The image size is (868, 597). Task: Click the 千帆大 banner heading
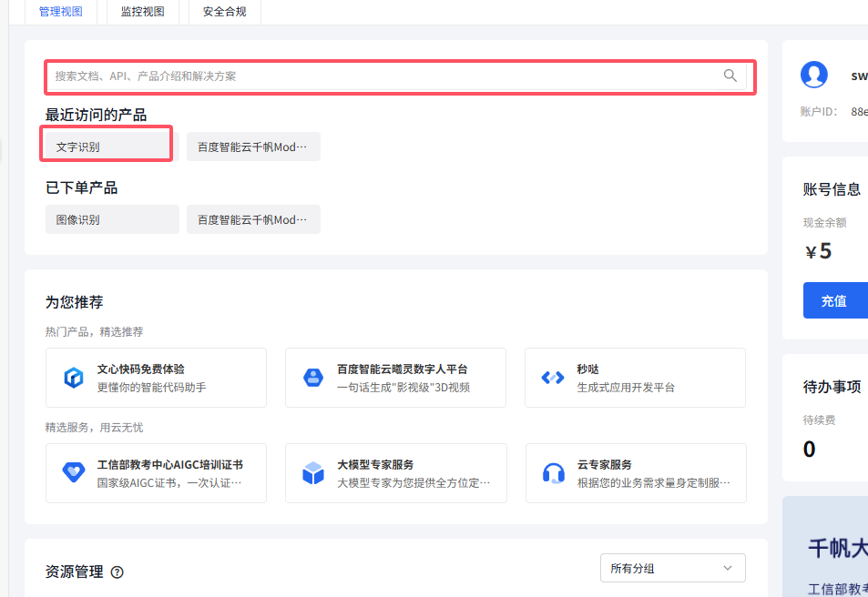click(x=838, y=548)
